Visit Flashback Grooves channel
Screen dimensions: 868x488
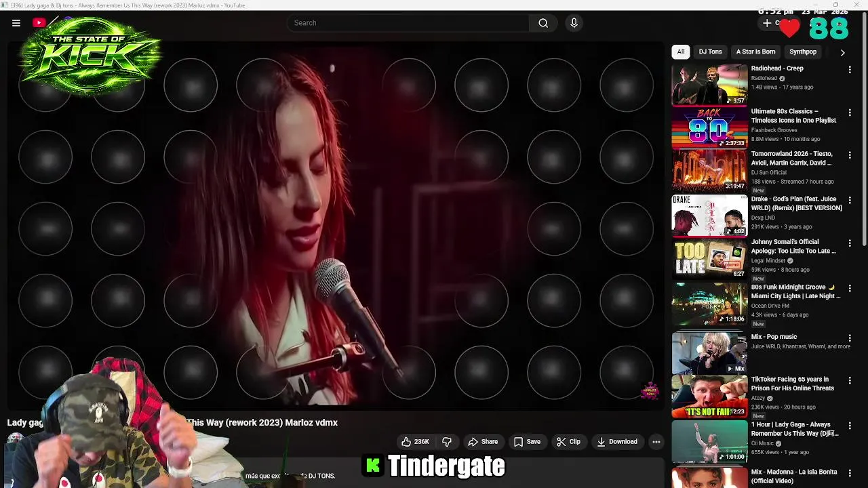click(774, 130)
